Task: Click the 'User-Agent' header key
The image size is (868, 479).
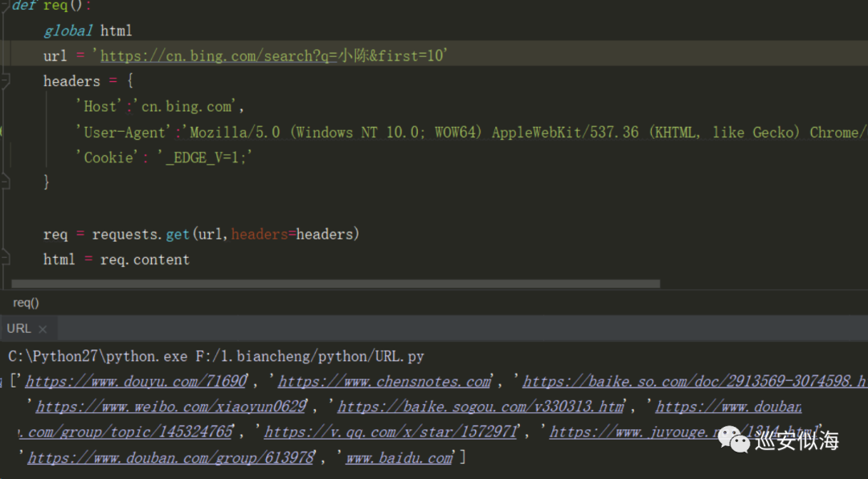Action: (x=124, y=133)
